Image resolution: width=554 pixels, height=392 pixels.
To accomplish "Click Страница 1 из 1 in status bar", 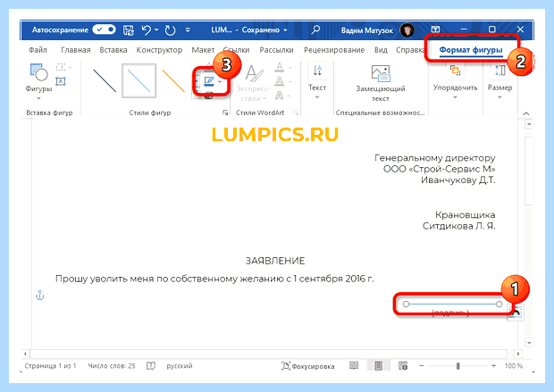I will pos(50,366).
